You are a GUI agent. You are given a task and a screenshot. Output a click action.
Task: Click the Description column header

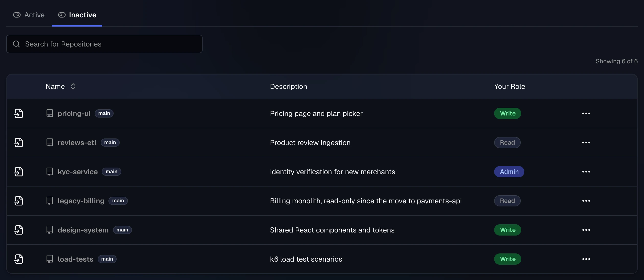tap(288, 86)
